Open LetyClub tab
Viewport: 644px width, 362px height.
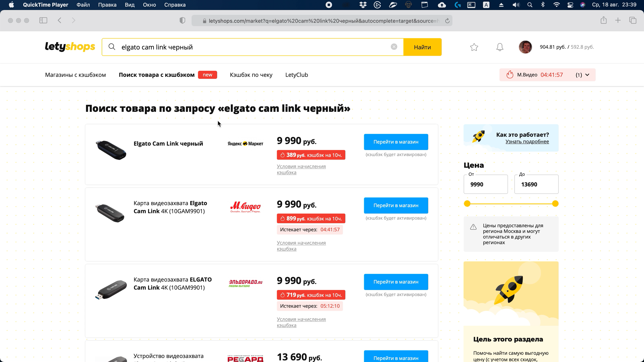coord(296,75)
